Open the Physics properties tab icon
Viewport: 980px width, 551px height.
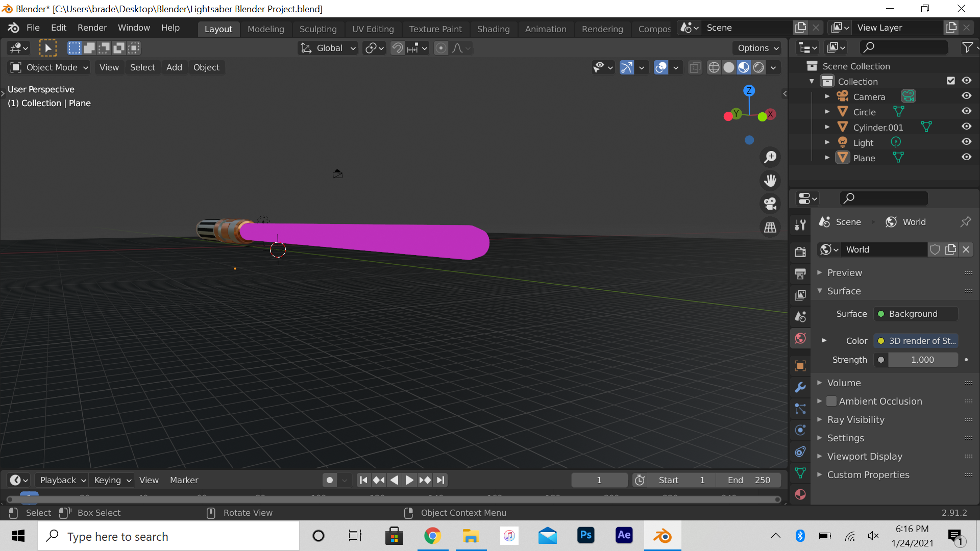800,430
